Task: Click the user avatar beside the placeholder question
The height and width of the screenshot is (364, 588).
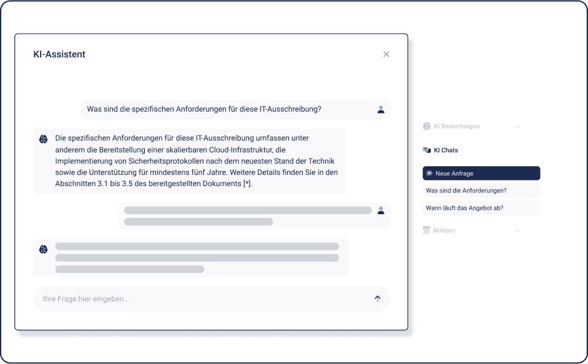Action: 381,210
